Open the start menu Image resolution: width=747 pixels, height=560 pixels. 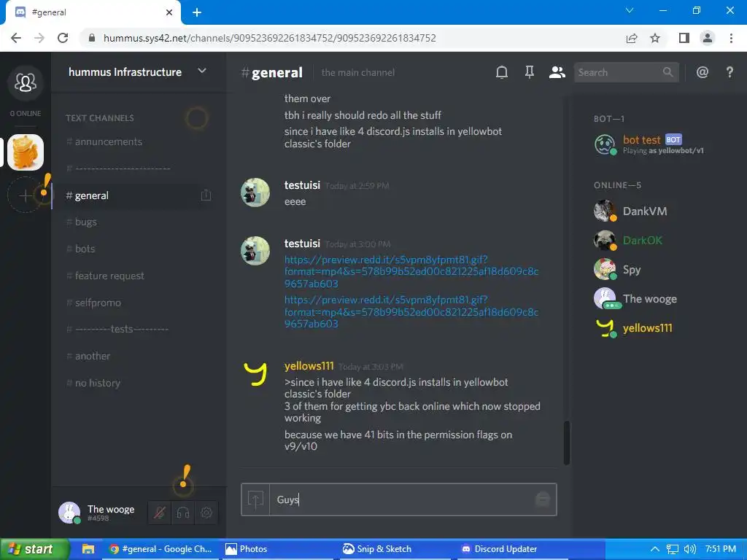[34, 549]
